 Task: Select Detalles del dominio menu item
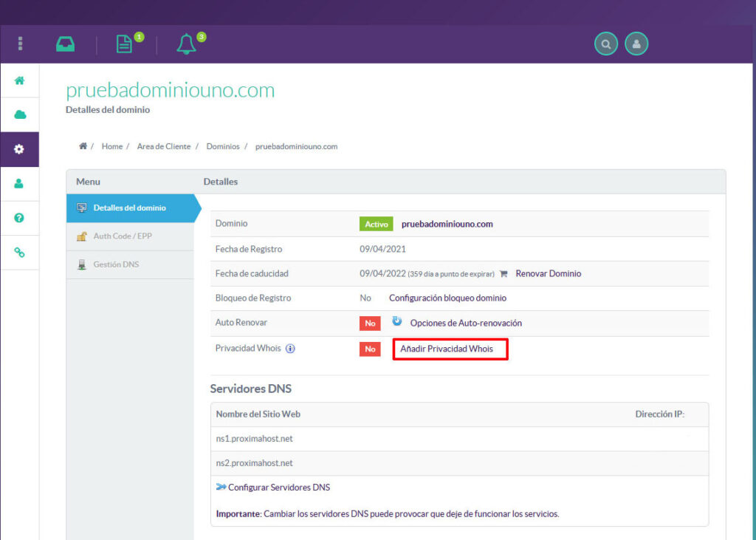point(129,208)
